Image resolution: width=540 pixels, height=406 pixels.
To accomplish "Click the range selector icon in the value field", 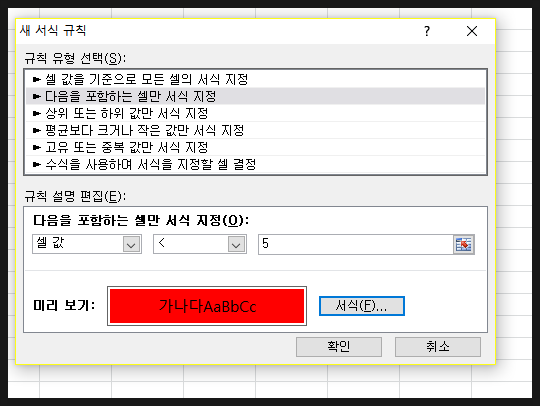I will [464, 244].
